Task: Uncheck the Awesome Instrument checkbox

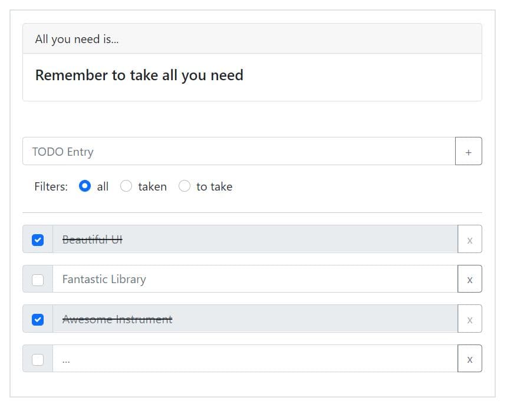Action: (x=38, y=319)
